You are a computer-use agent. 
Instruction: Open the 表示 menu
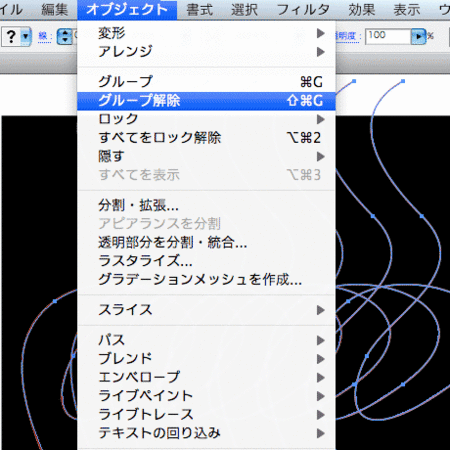[x=407, y=10]
